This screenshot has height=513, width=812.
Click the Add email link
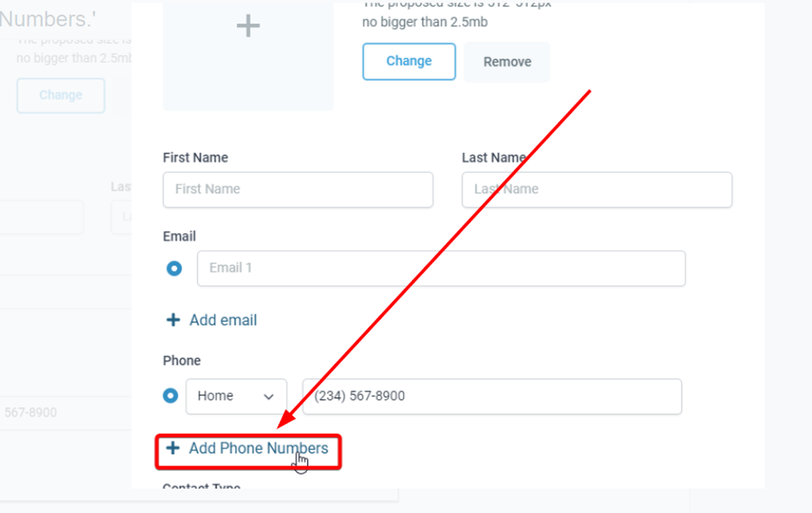click(x=223, y=320)
